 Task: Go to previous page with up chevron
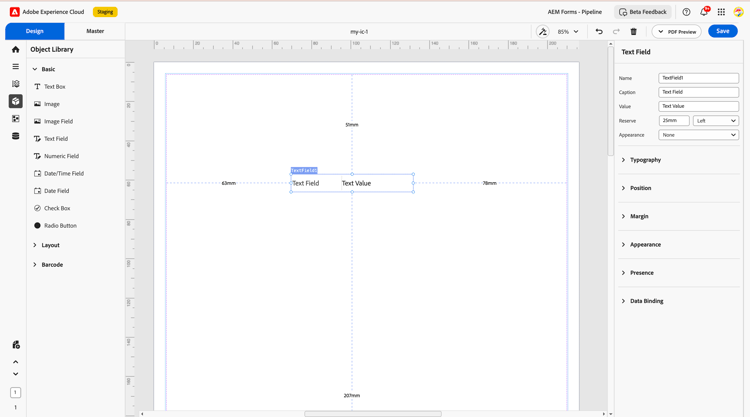[x=15, y=362]
